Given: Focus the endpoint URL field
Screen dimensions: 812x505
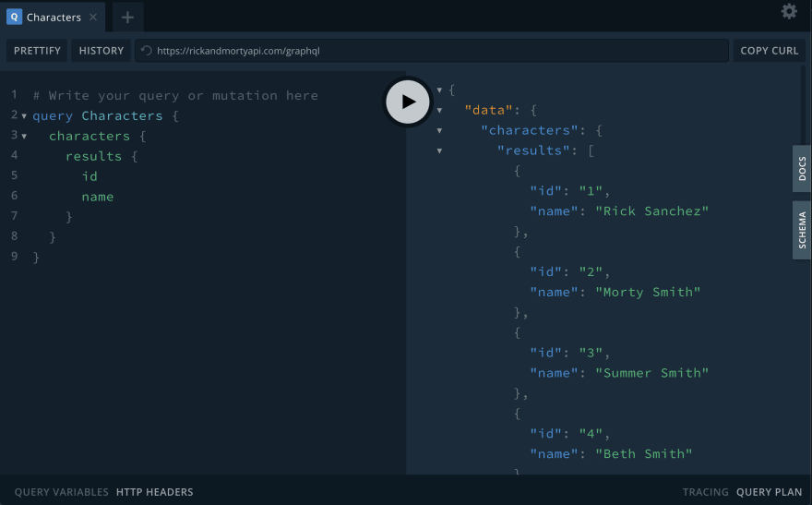Looking at the screenshot, I should 432,51.
